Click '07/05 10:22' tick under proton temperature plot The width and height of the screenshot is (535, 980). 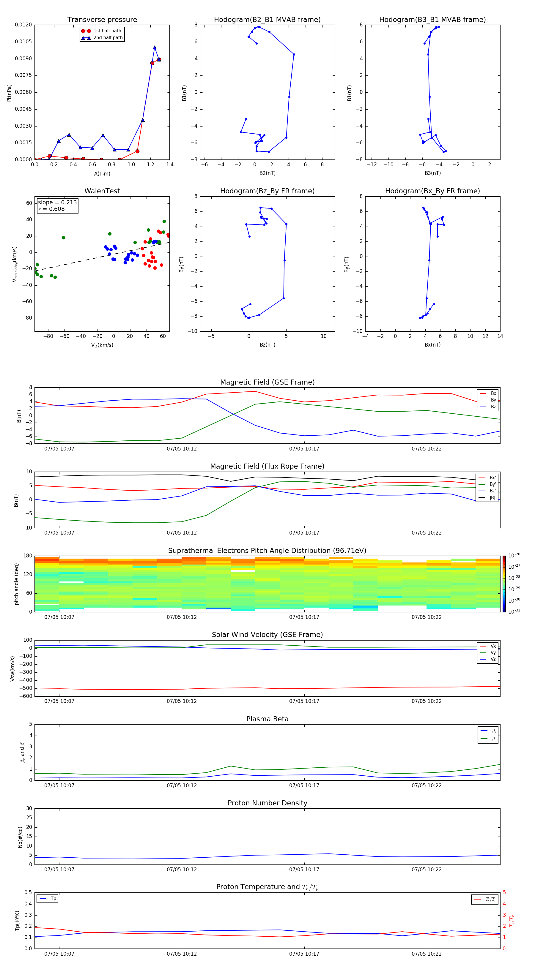coord(427,954)
